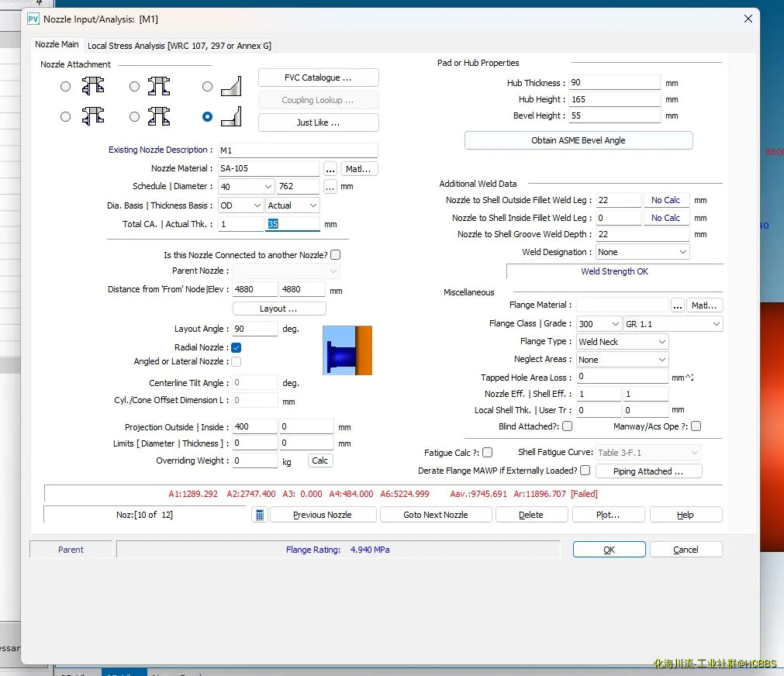Select the top-middle nozzle attachment type icon

(159, 86)
